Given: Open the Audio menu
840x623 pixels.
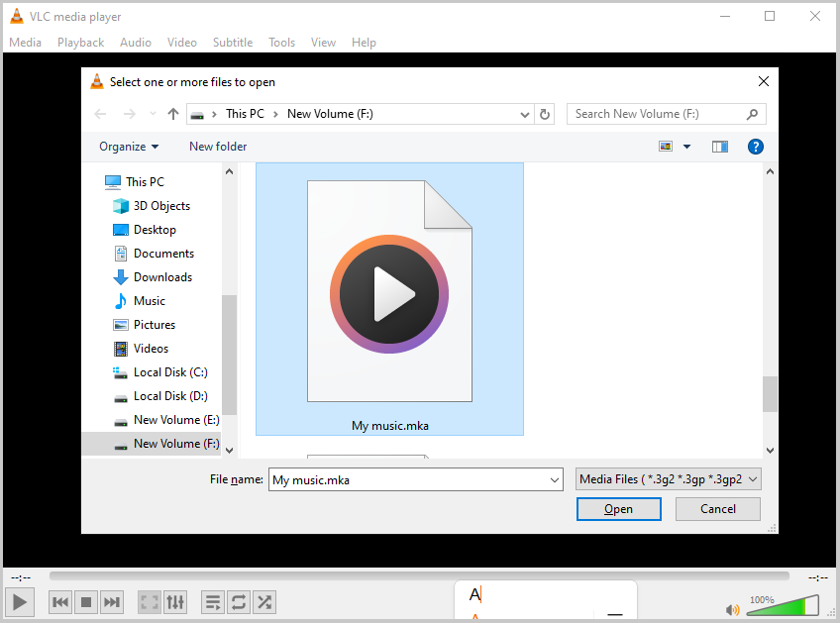Looking at the screenshot, I should [136, 43].
